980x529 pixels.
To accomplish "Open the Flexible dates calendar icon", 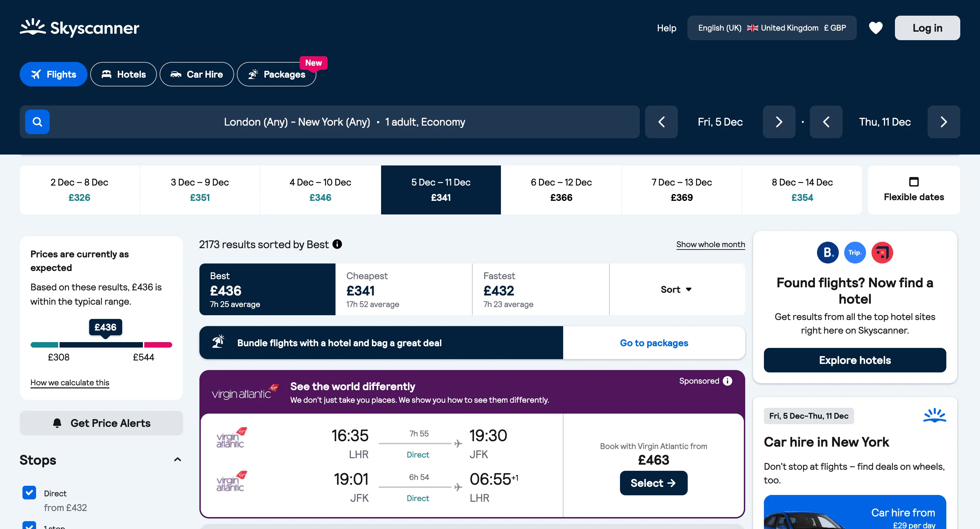I will (x=914, y=182).
